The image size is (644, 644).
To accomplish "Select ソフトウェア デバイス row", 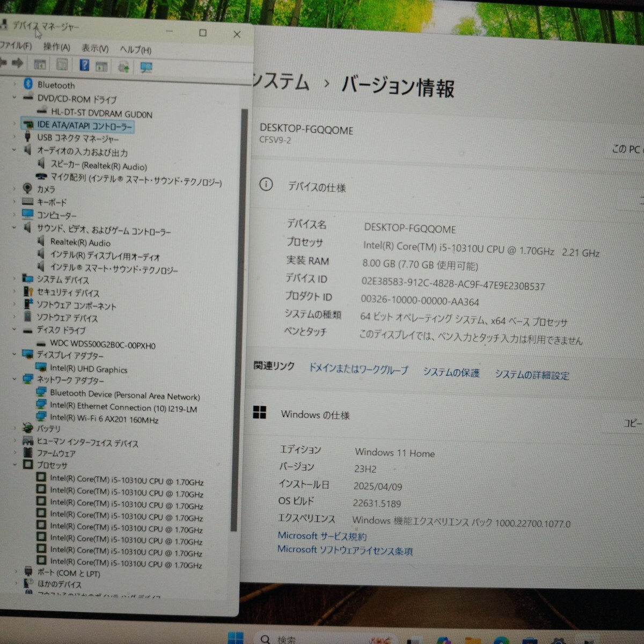I will (x=67, y=317).
